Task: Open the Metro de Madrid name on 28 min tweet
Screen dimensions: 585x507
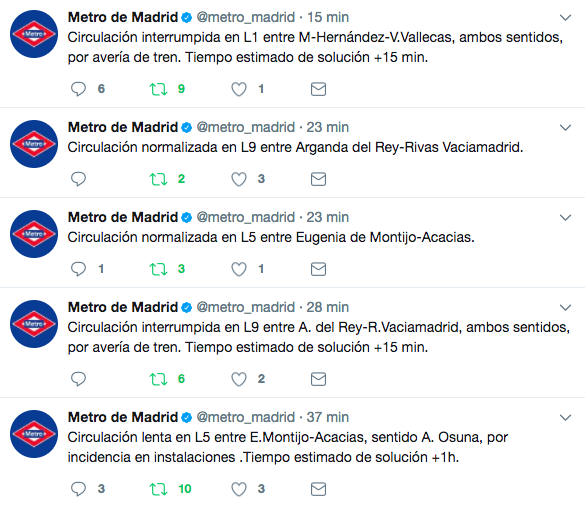Action: (123, 307)
